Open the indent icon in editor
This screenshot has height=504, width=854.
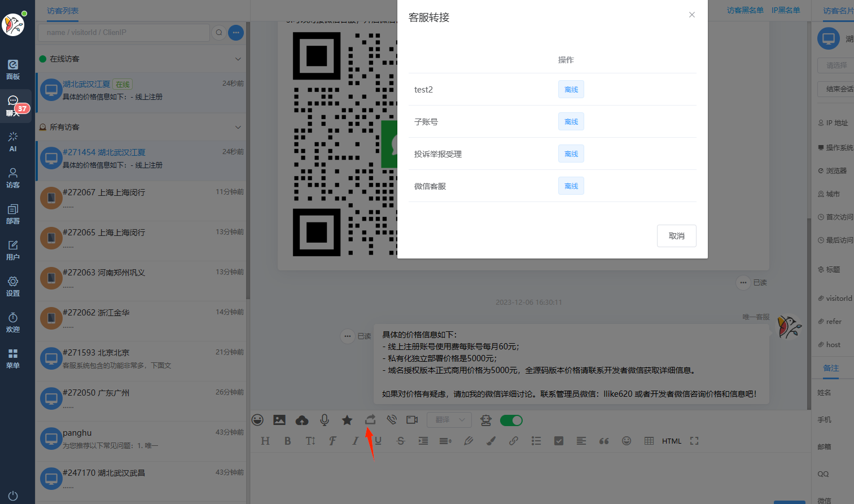[x=423, y=441]
